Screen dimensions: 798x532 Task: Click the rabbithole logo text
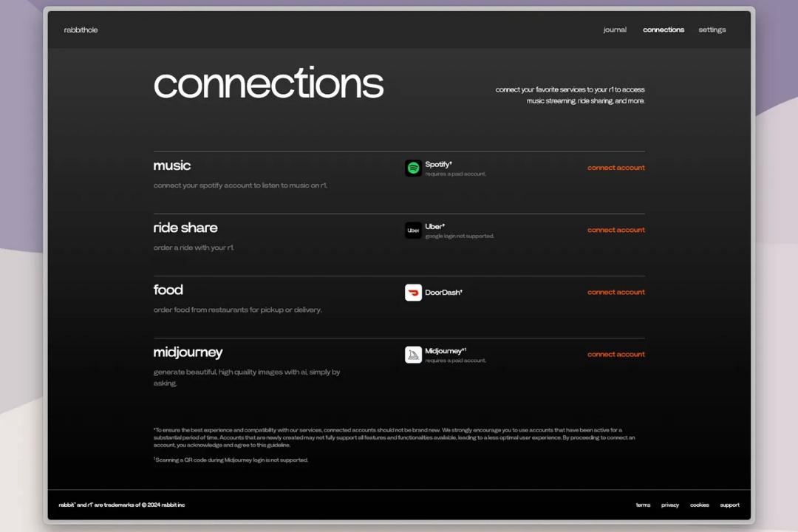pyautogui.click(x=81, y=30)
